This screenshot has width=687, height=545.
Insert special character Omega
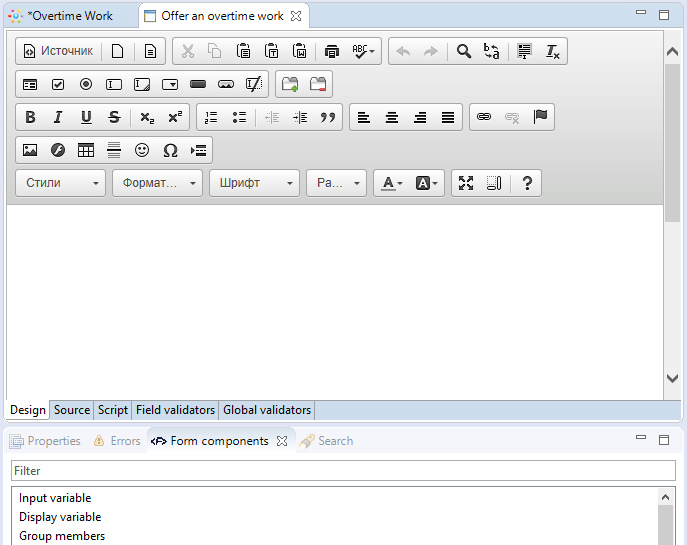[170, 150]
